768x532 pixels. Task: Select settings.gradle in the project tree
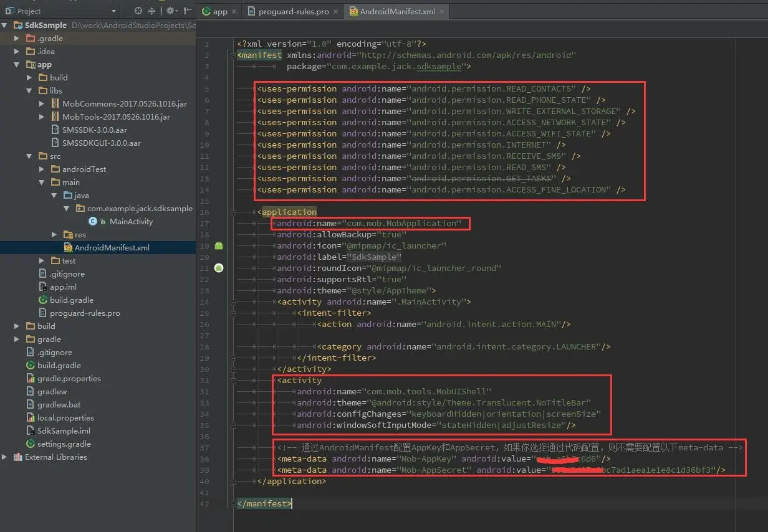tap(64, 444)
